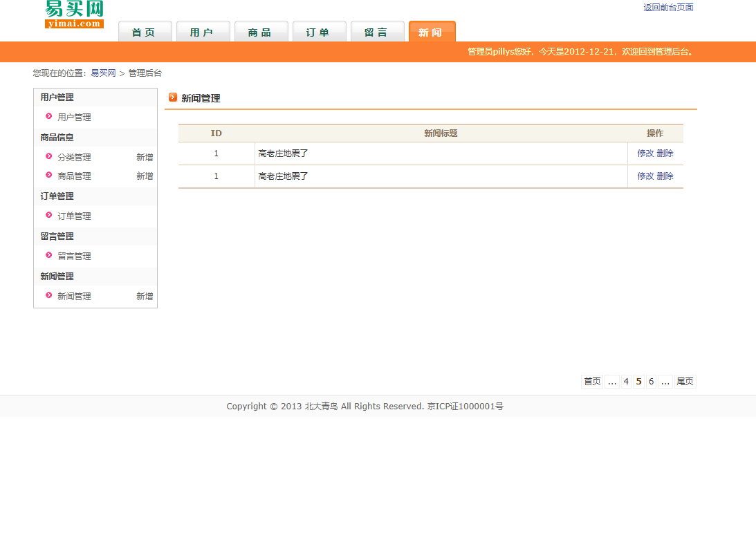Jump to 尾页 last page
Image resolution: width=756 pixels, height=540 pixels.
[x=685, y=382]
